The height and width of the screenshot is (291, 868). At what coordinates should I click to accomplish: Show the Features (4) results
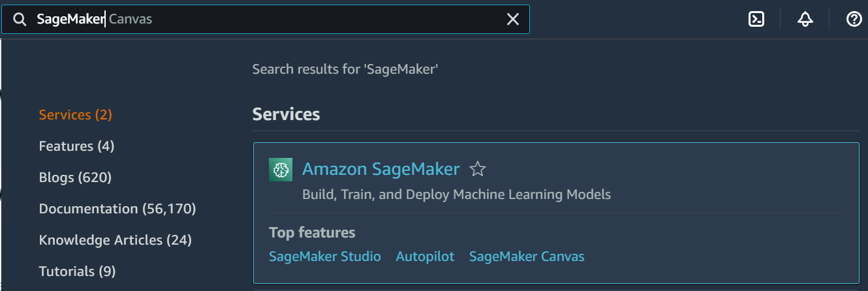tap(76, 146)
